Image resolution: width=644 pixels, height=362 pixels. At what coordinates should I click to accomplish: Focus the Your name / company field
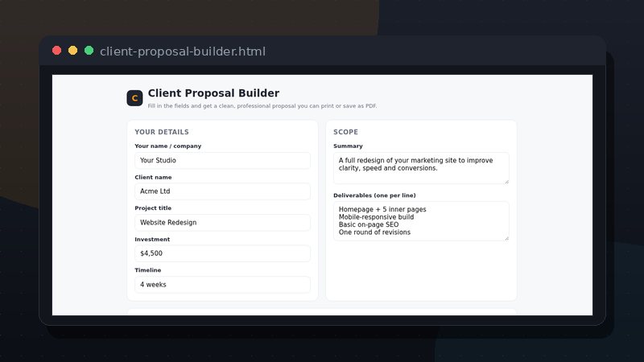tap(223, 160)
